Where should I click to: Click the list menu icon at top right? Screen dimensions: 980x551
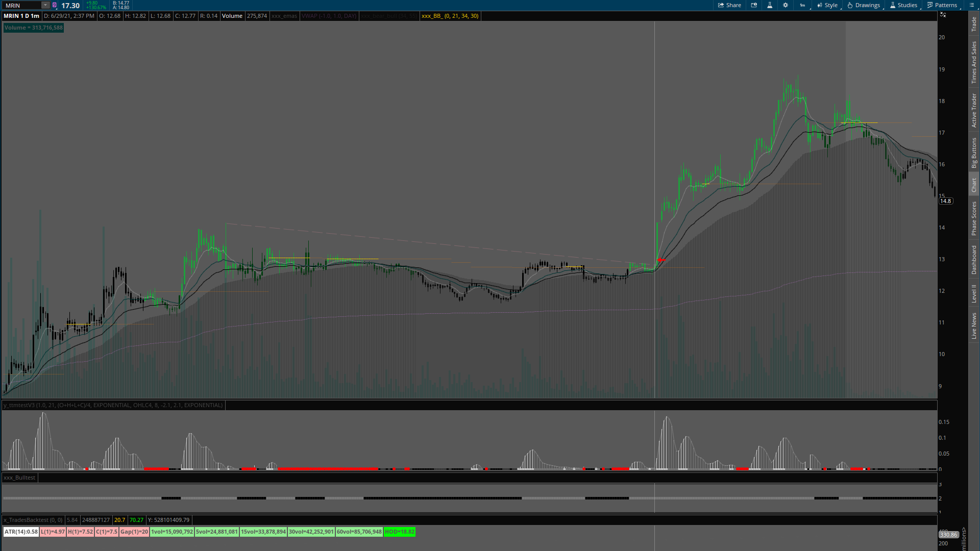[x=972, y=5]
